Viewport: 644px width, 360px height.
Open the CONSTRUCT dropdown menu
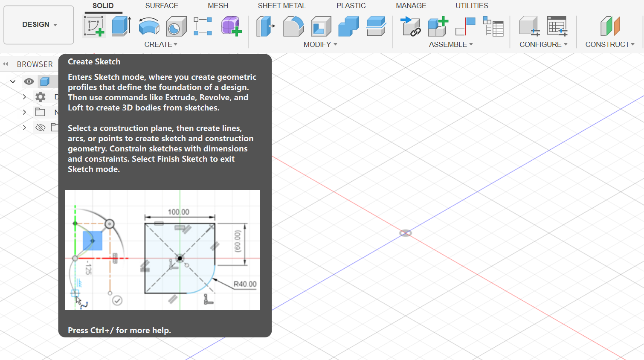(610, 44)
